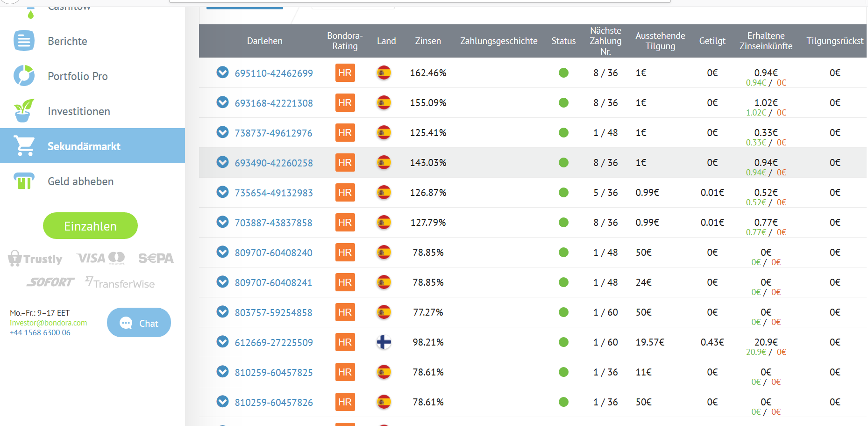Go to Portfolio Pro section
The width and height of the screenshot is (868, 426).
(x=78, y=76)
